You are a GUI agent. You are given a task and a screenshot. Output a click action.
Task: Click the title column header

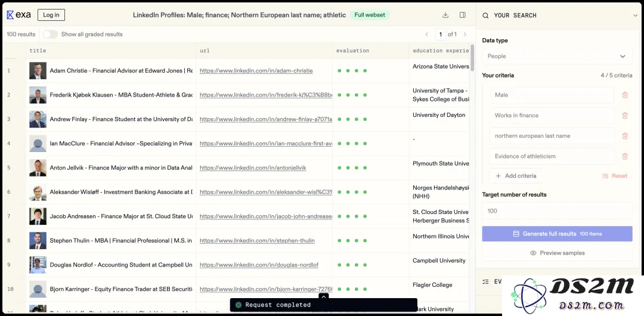pyautogui.click(x=111, y=51)
